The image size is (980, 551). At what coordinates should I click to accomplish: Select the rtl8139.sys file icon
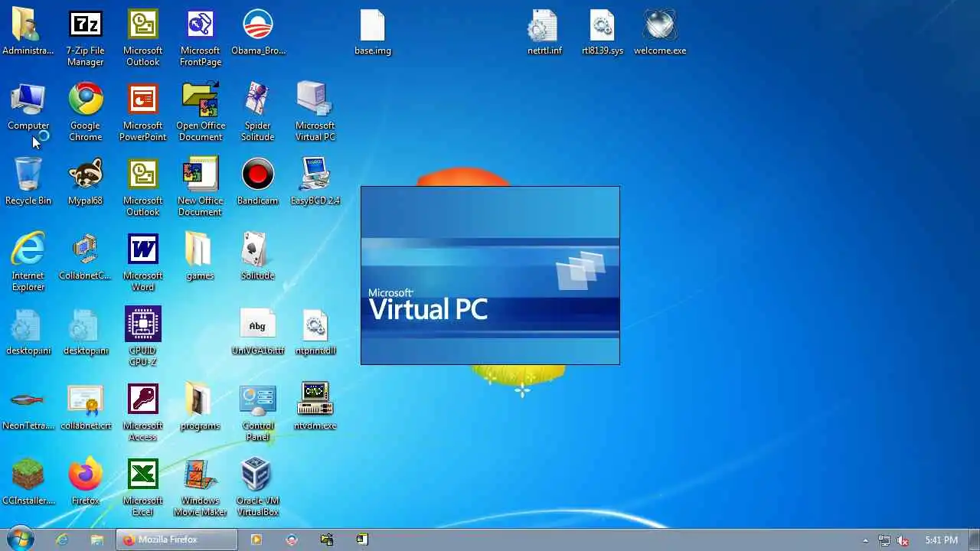pyautogui.click(x=603, y=33)
